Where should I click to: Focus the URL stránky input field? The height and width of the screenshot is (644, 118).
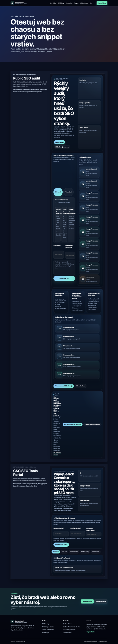point(59,255)
